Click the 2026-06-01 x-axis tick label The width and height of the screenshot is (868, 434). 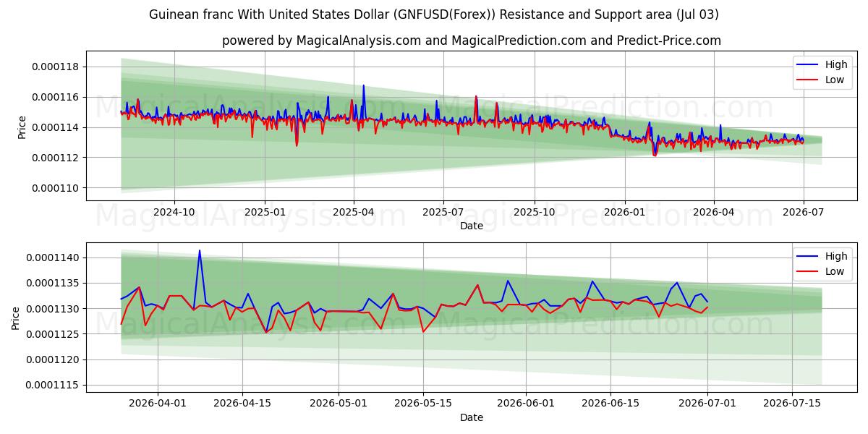[x=527, y=404]
